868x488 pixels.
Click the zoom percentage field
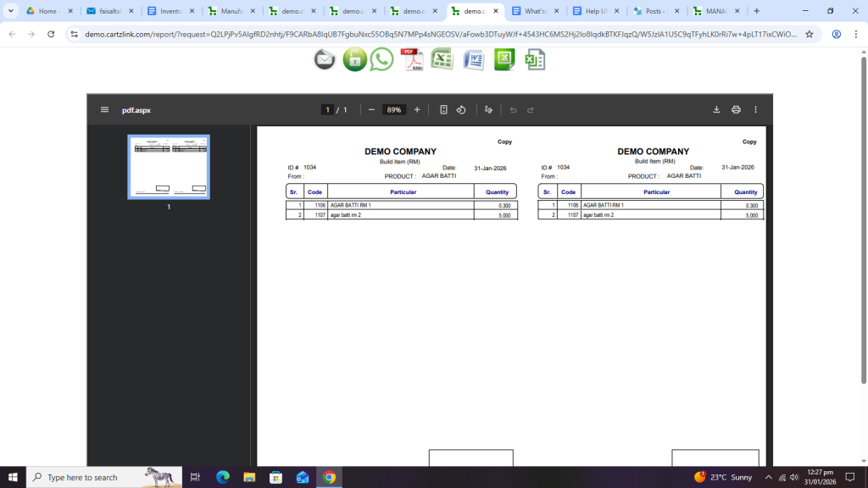(393, 110)
